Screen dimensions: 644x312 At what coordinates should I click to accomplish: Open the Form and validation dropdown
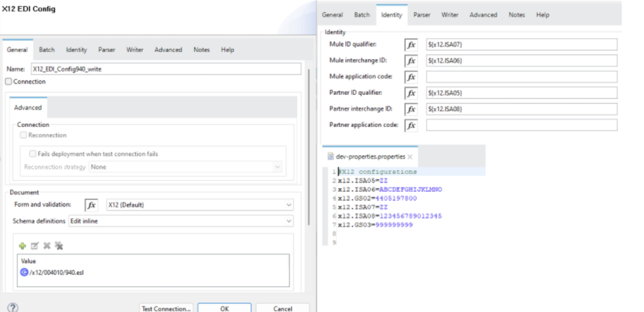[x=200, y=205]
